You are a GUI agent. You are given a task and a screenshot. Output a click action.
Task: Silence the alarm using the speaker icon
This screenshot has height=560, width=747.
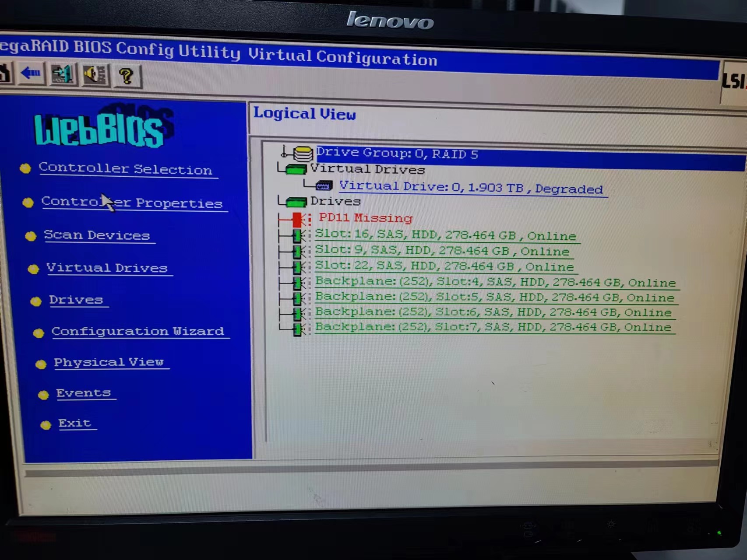click(x=95, y=75)
